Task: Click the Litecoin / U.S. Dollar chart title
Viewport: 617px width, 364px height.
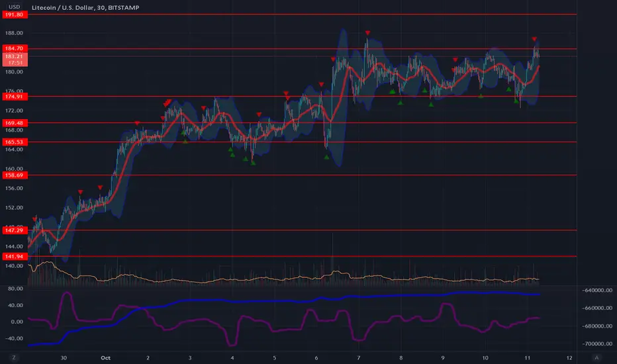Action: tap(85, 7)
